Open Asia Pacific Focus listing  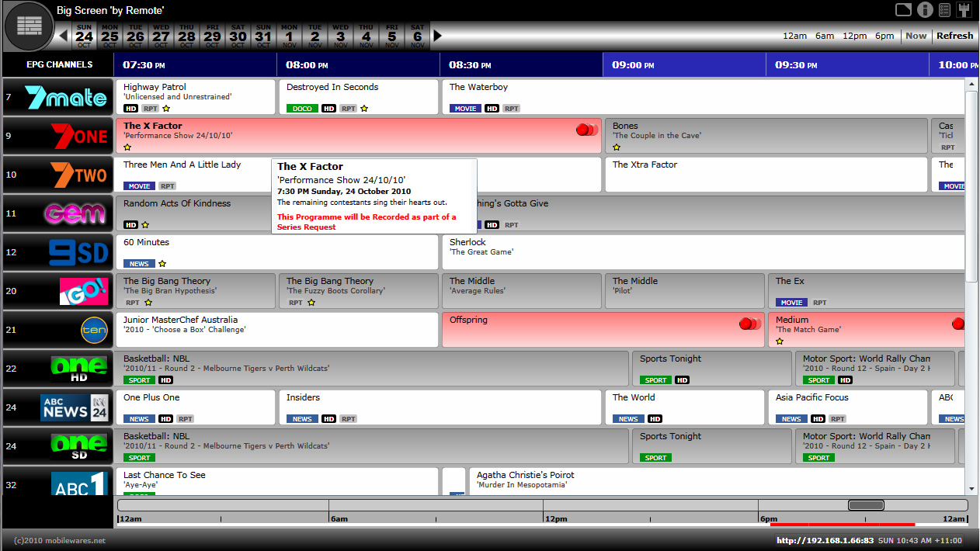pyautogui.click(x=848, y=407)
